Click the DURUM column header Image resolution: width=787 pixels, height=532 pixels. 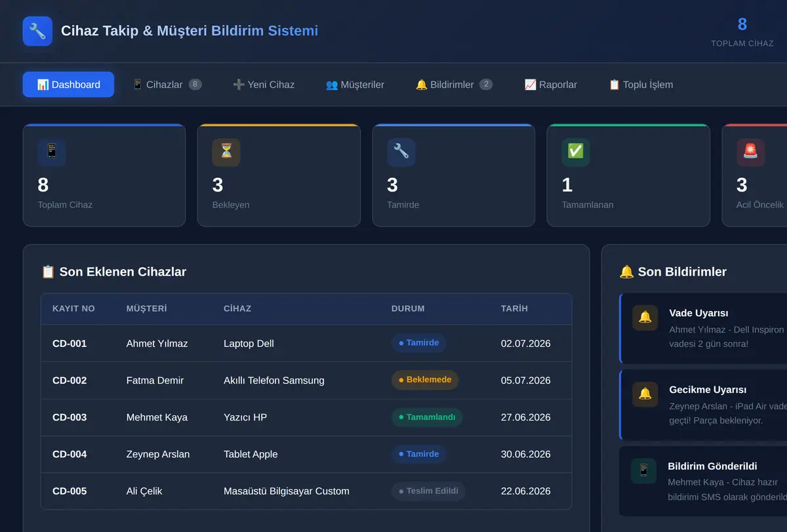[408, 308]
